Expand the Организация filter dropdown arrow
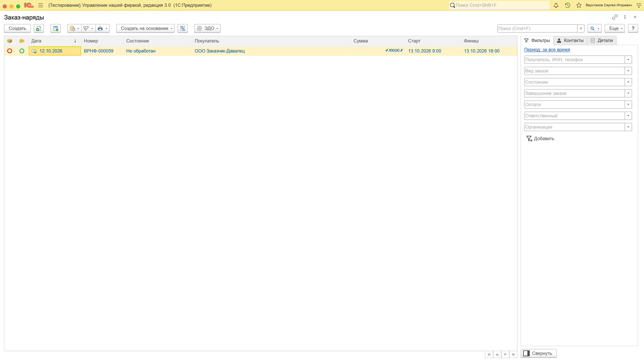This screenshot has width=644, height=362. pos(628,127)
